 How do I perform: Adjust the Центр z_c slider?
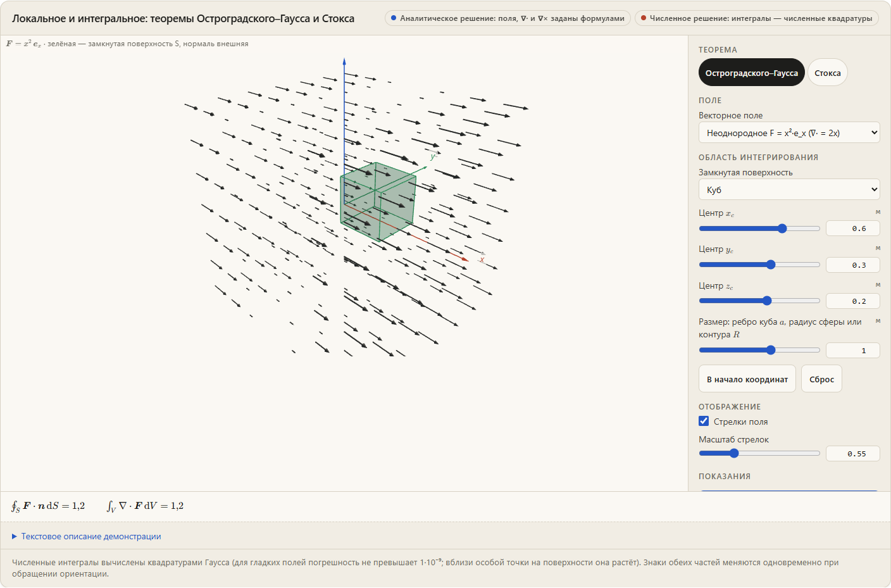pos(759,301)
